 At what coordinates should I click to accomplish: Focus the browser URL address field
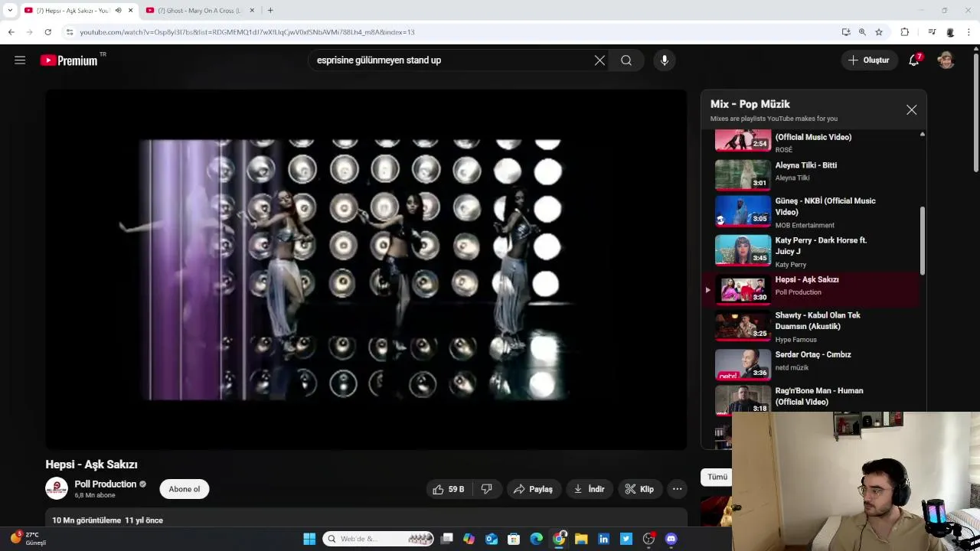pyautogui.click(x=452, y=32)
